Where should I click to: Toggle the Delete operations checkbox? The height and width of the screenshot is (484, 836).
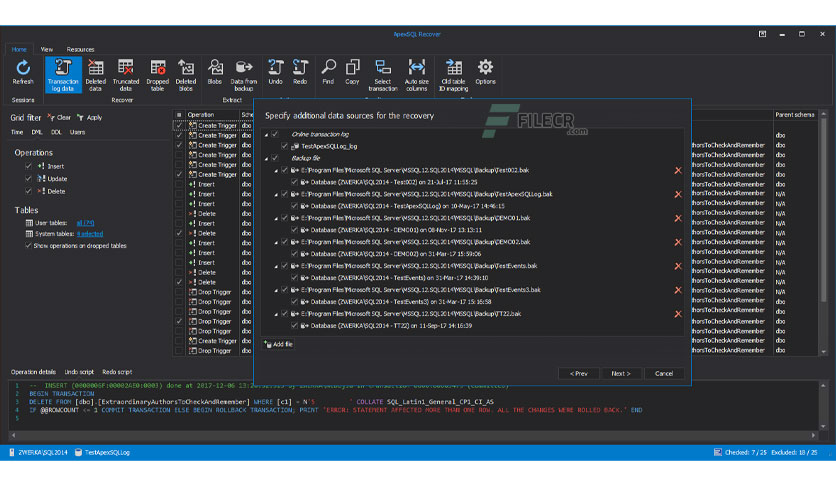(x=28, y=191)
